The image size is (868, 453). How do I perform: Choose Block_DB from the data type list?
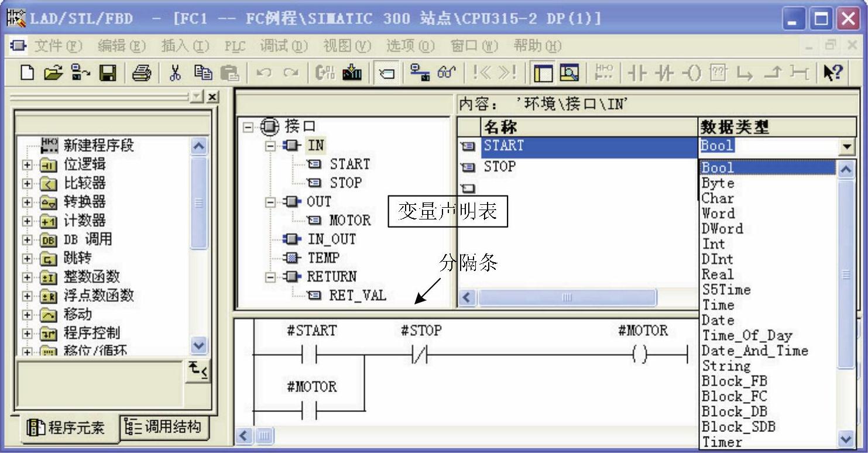click(734, 411)
